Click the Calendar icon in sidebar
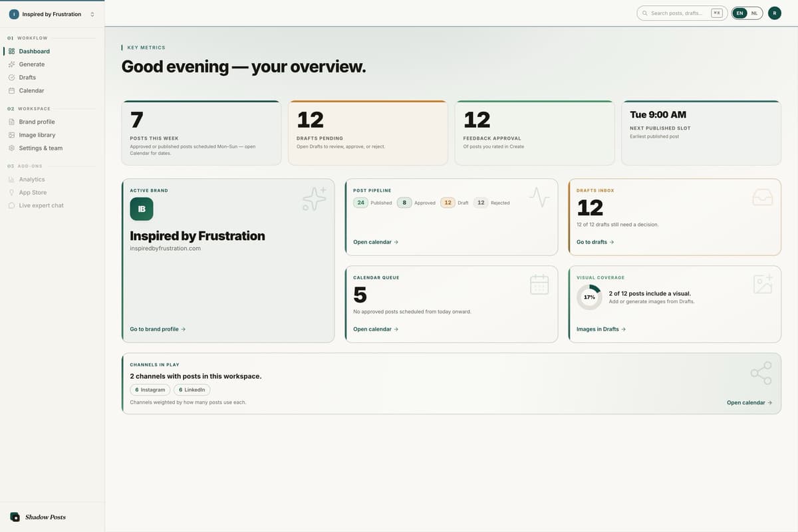 click(x=11, y=90)
